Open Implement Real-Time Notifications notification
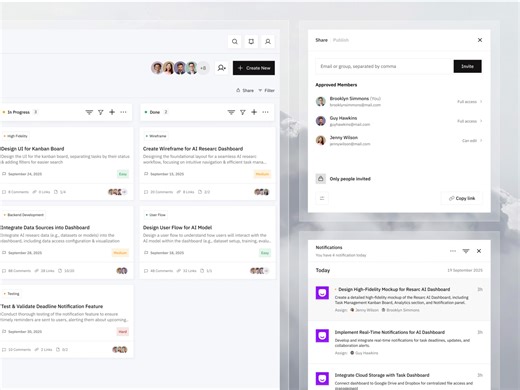Image resolution: width=520 pixels, height=390 pixels. point(399,342)
